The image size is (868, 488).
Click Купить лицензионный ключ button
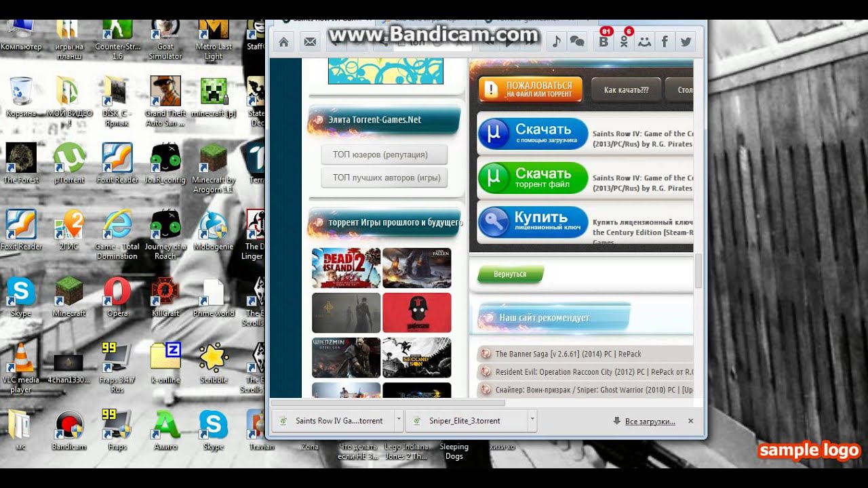pos(533,222)
